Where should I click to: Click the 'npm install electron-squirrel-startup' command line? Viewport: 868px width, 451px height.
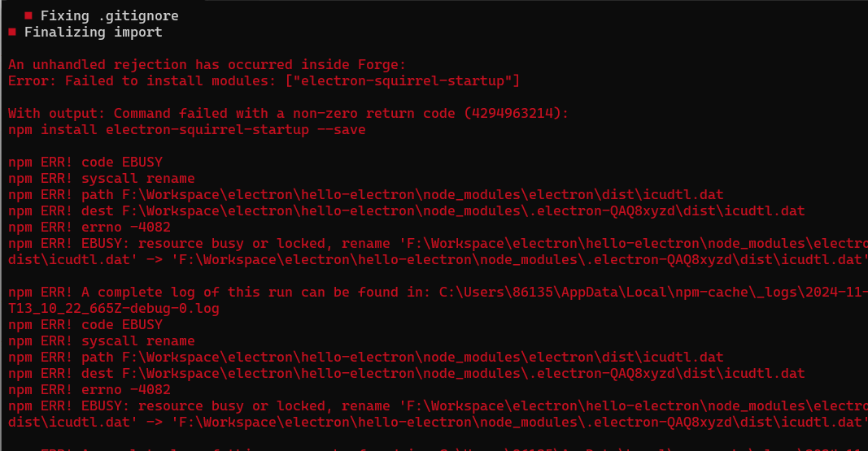(x=187, y=129)
